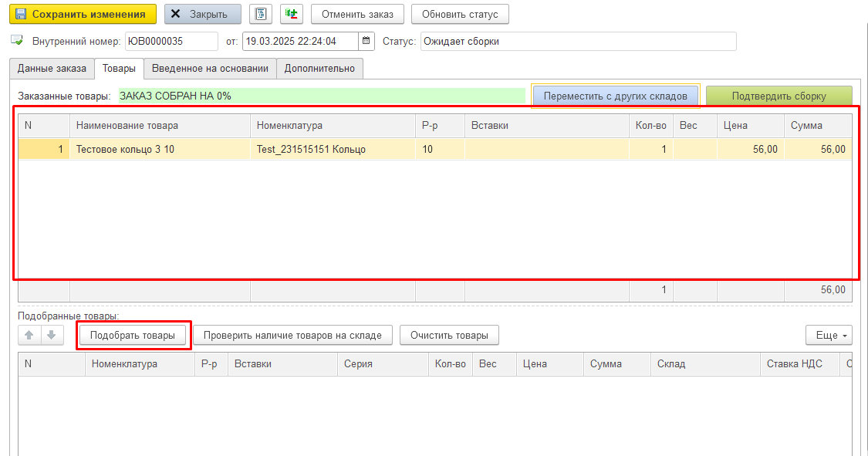Image resolution: width=868 pixels, height=456 pixels.
Task: Click the document report icon button
Action: (x=261, y=14)
